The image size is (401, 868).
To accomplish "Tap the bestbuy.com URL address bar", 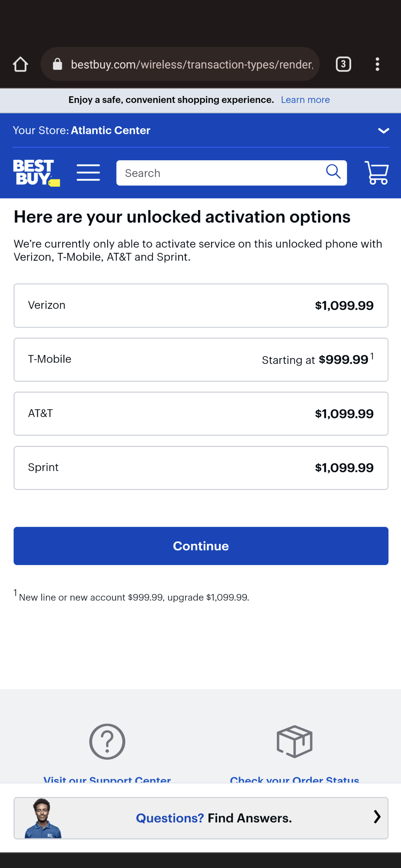I will pos(191,64).
